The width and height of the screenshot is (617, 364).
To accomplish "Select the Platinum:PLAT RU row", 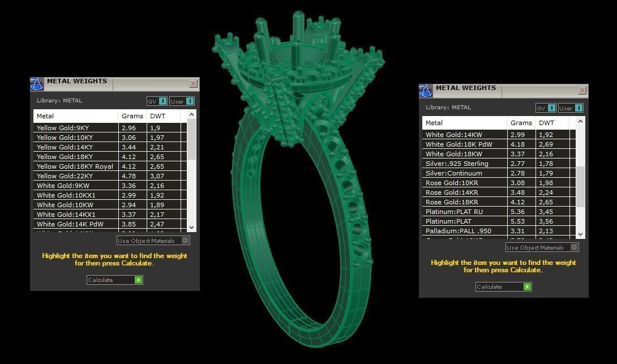I will click(x=499, y=212).
